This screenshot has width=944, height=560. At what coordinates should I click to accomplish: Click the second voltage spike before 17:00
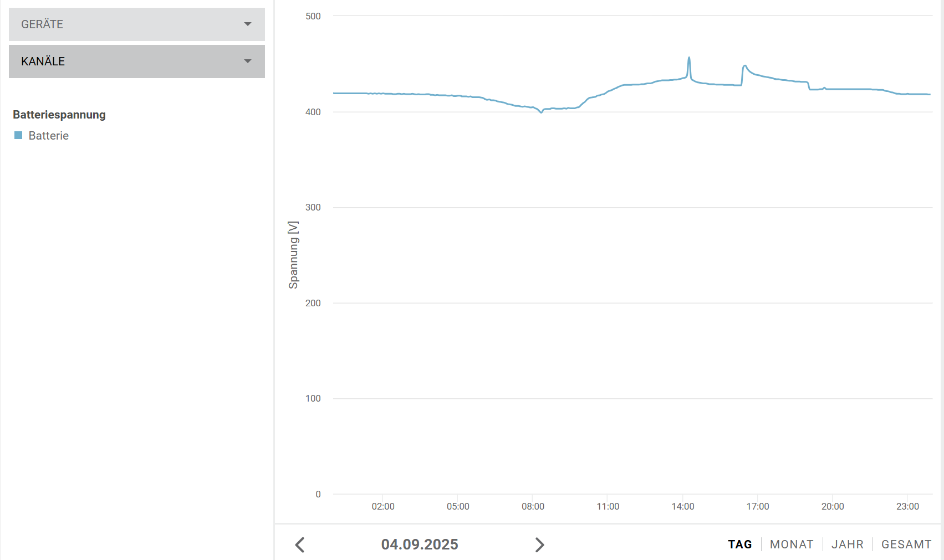coord(745,66)
